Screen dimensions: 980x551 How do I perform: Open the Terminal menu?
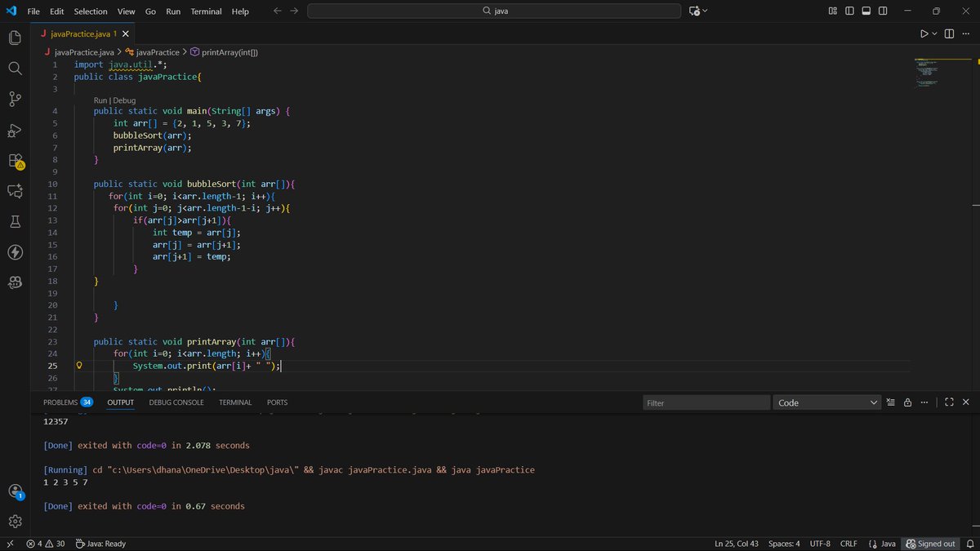(x=207, y=11)
